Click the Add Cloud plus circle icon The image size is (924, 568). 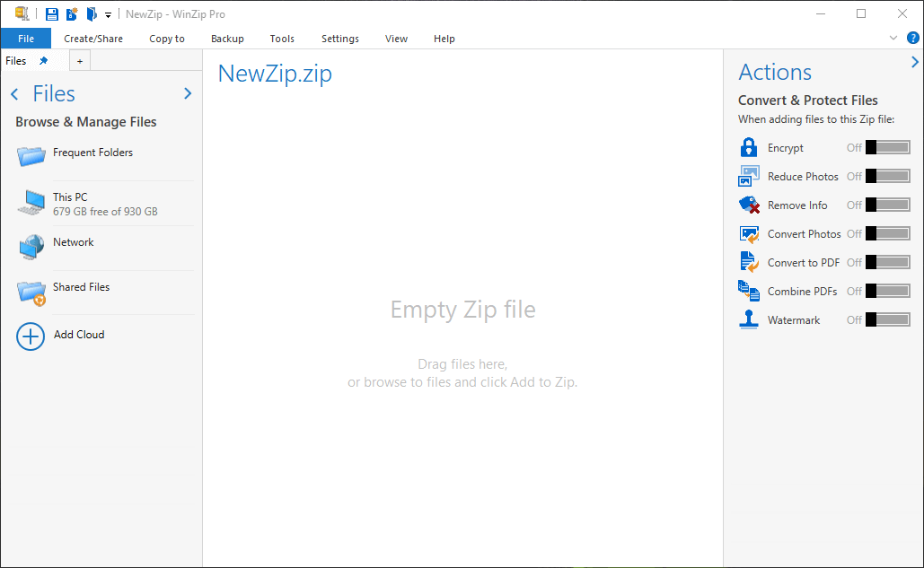pyautogui.click(x=31, y=336)
